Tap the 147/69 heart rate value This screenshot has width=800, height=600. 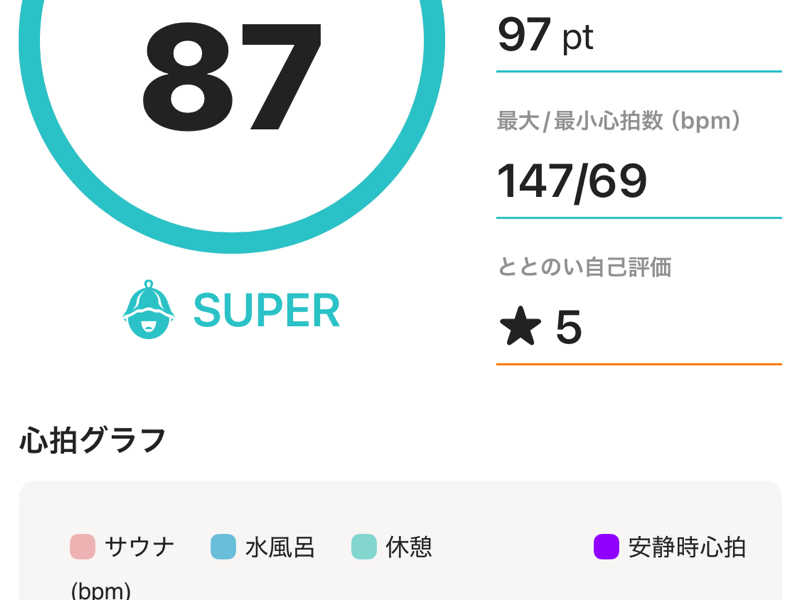pyautogui.click(x=572, y=181)
